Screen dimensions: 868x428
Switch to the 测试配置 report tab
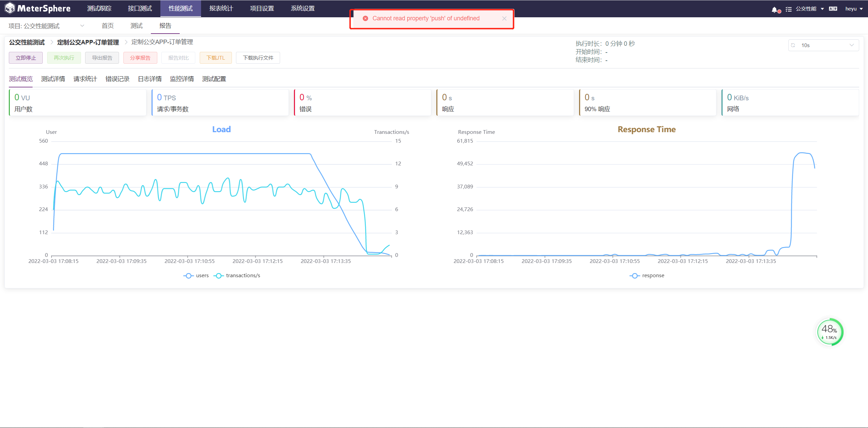click(x=214, y=79)
